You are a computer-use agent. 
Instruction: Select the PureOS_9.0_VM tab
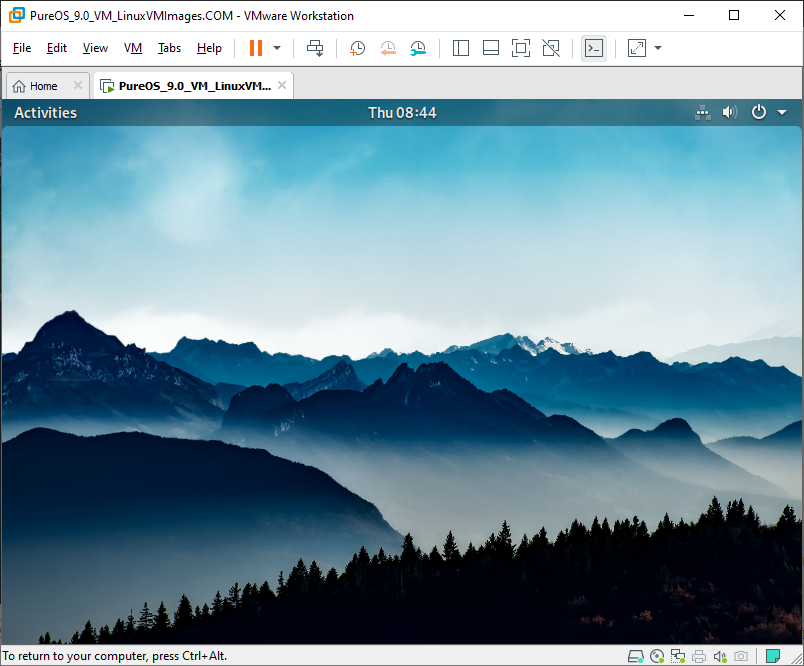[194, 86]
